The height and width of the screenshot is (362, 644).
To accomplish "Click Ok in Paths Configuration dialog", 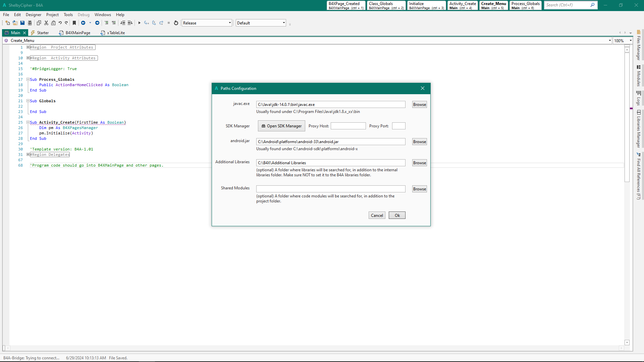I will [x=397, y=216].
